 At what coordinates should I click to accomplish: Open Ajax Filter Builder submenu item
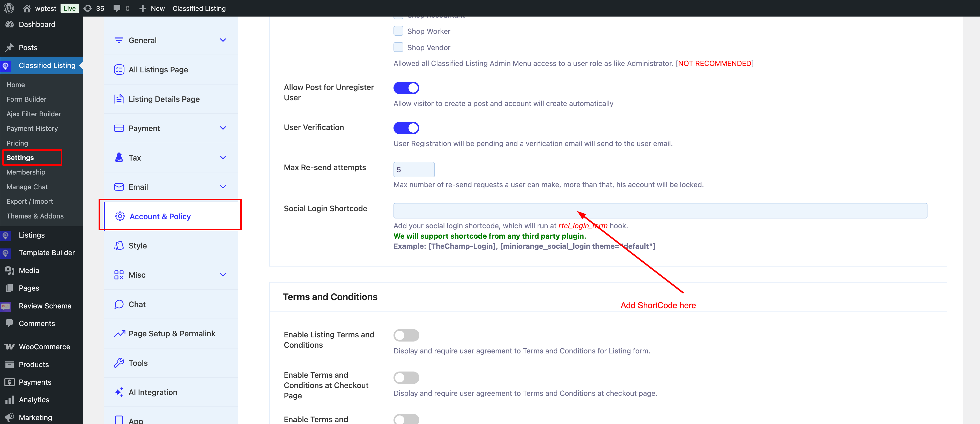[33, 114]
